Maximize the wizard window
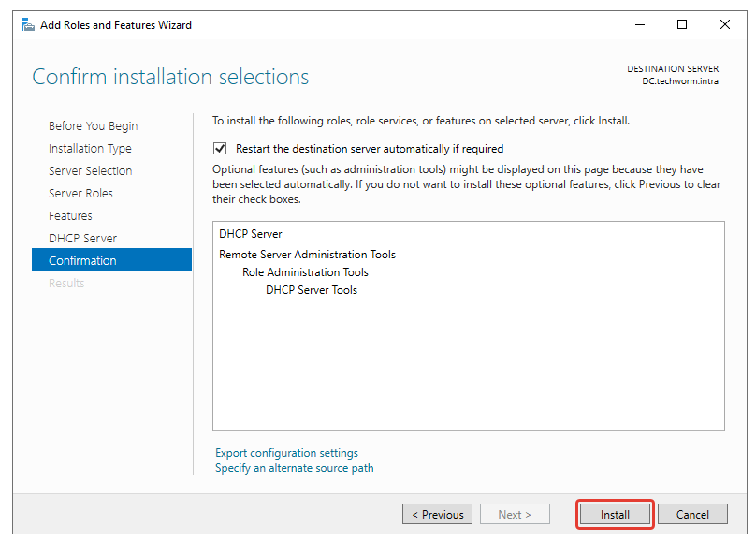The height and width of the screenshot is (541, 756). (x=682, y=25)
